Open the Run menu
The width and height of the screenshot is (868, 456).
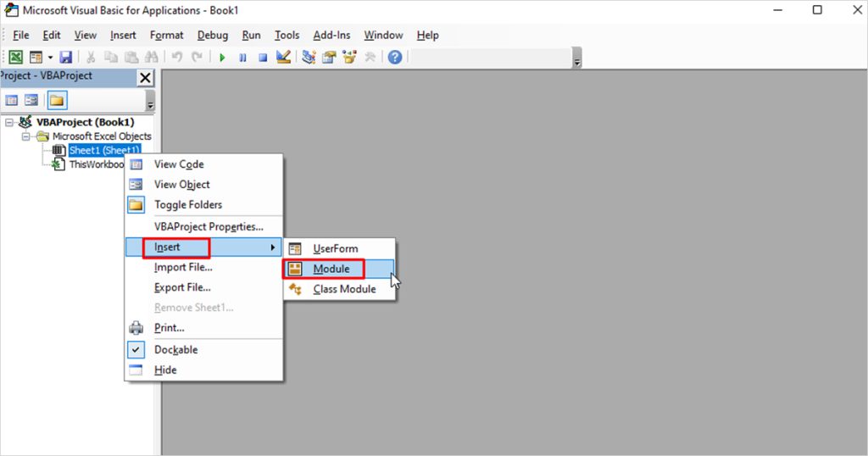251,35
